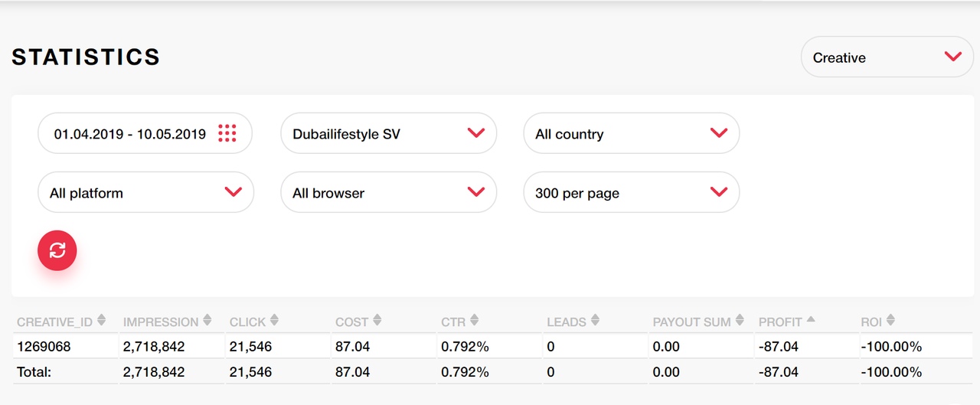
Task: Sort by CREATIVE_ID column arrows
Action: [x=102, y=322]
